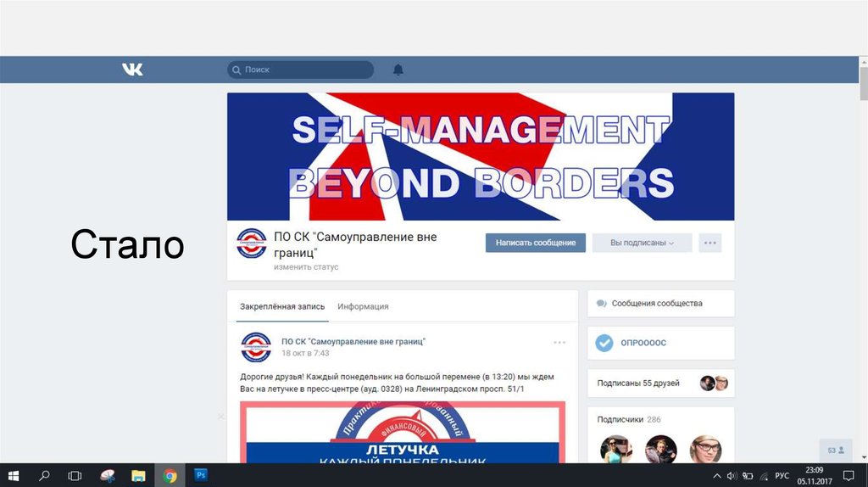868x487 pixels.
Task: Click the ПО СК "Самоуправление вне границ" page title
Action: (x=355, y=245)
